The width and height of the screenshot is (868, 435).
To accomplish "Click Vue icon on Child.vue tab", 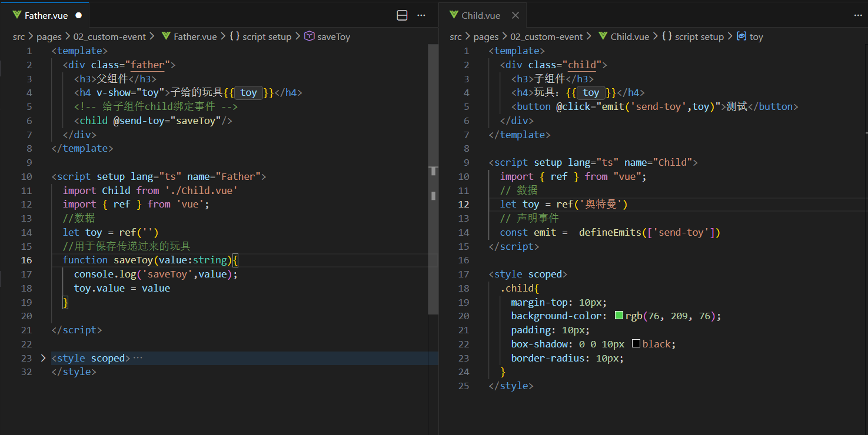I will (x=454, y=15).
